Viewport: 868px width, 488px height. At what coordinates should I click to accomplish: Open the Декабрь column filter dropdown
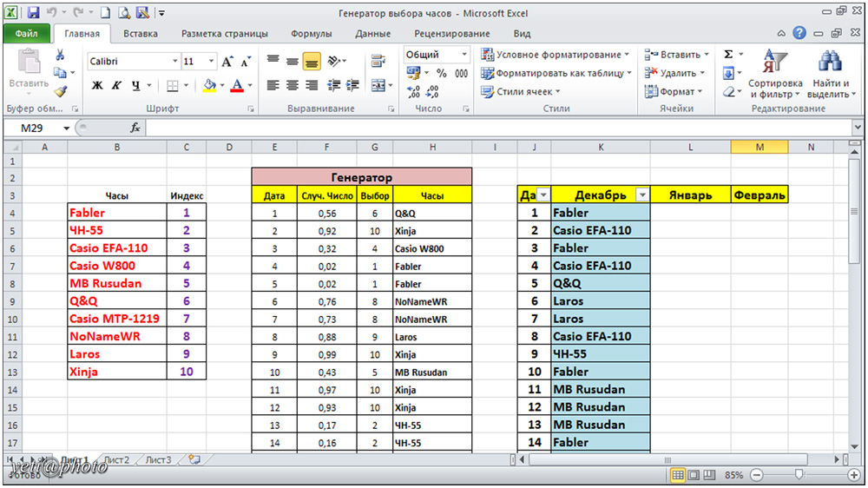(x=641, y=195)
